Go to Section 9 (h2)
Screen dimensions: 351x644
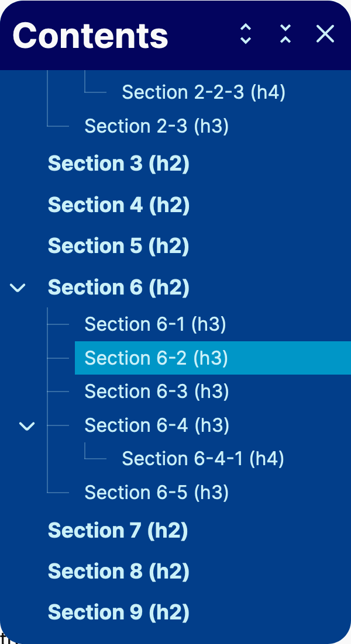pos(118,612)
